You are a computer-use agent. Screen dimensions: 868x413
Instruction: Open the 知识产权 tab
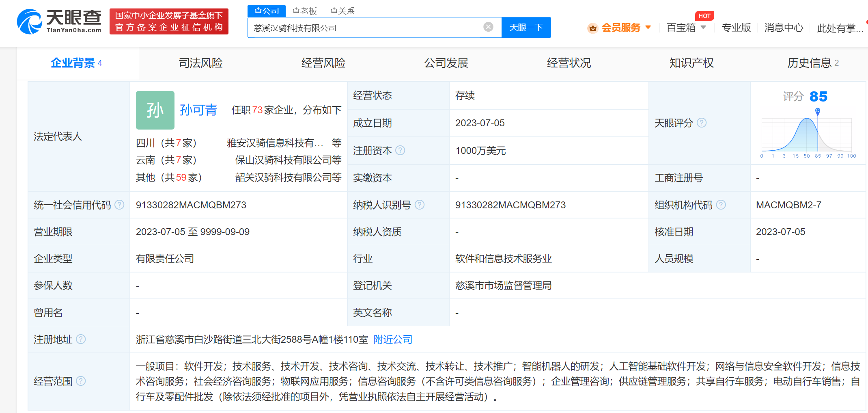(x=691, y=63)
